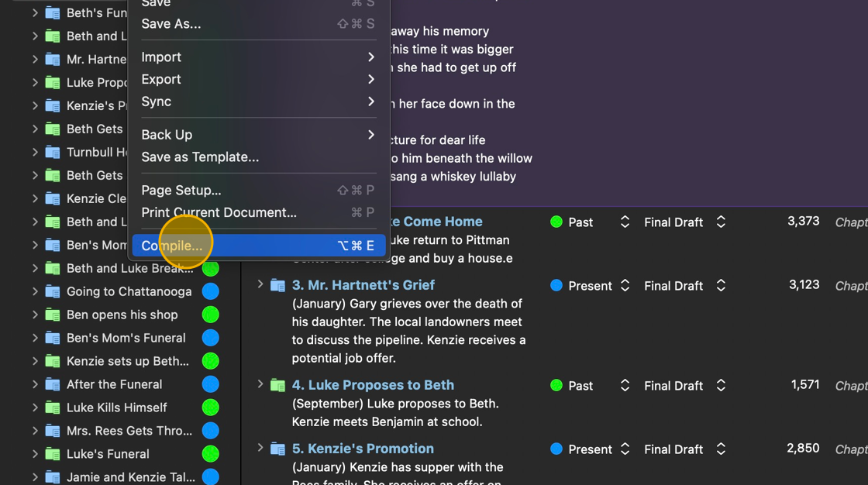
Task: Choose Save as Template option
Action: pyautogui.click(x=200, y=157)
